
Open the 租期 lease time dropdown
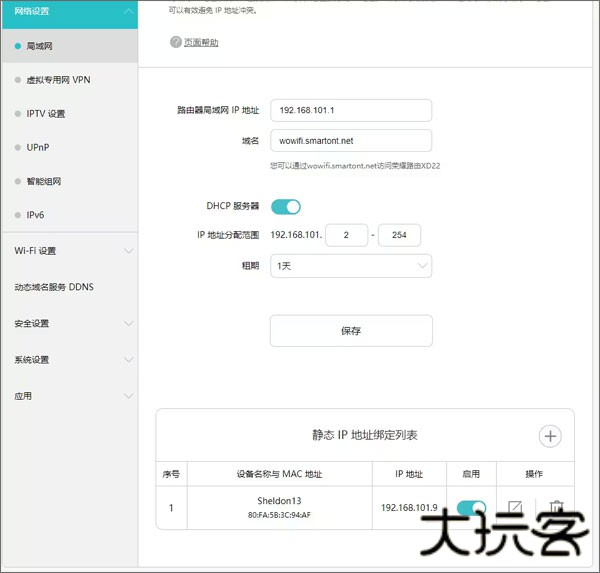(x=351, y=266)
